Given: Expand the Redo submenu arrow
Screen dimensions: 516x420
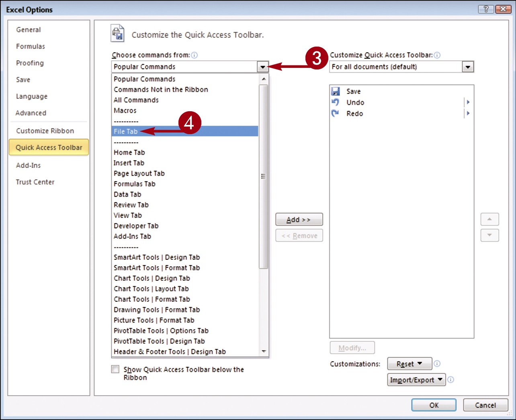Looking at the screenshot, I should pos(468,114).
